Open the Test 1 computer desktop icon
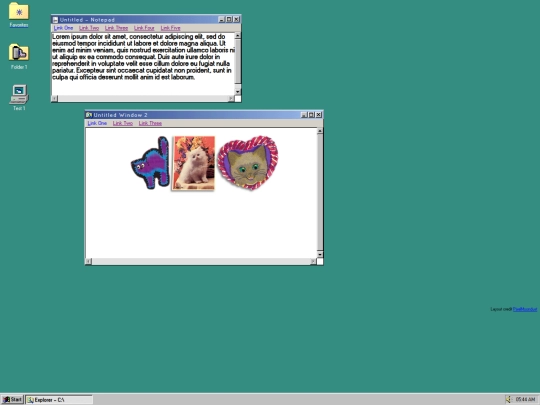This screenshot has height=405, width=540. click(x=19, y=94)
